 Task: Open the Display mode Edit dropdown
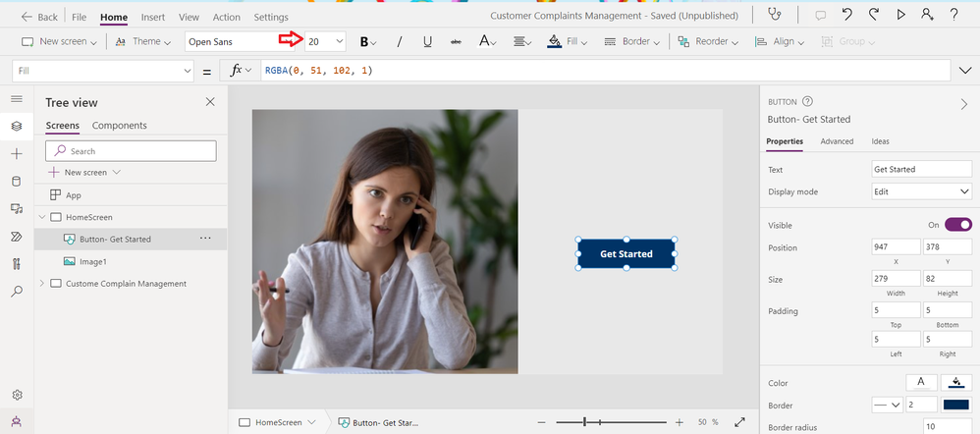click(922, 191)
